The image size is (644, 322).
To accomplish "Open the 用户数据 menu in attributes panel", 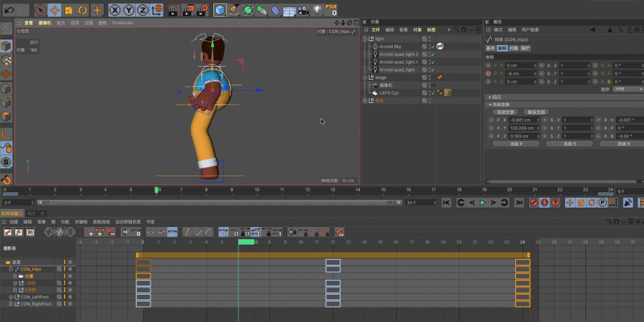I will pyautogui.click(x=530, y=30).
